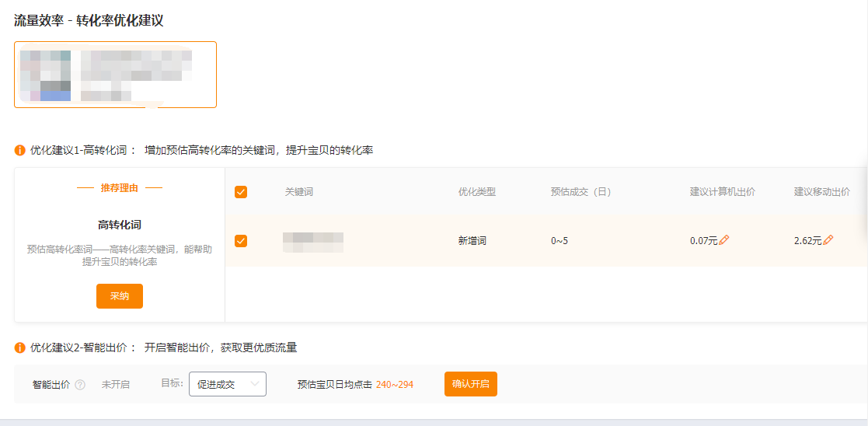Screen dimensions: 868x426
Task: Click the 确认开启 button
Action: 470,384
